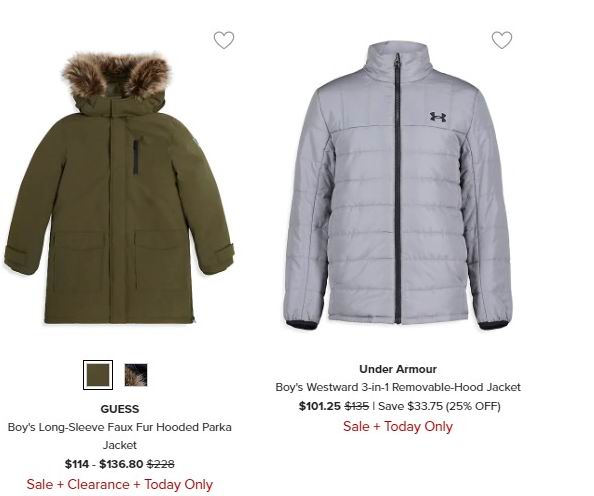
Task: Open Boy's Long-Sleeve Faux Fur Hooded Parka link
Action: pos(120,436)
